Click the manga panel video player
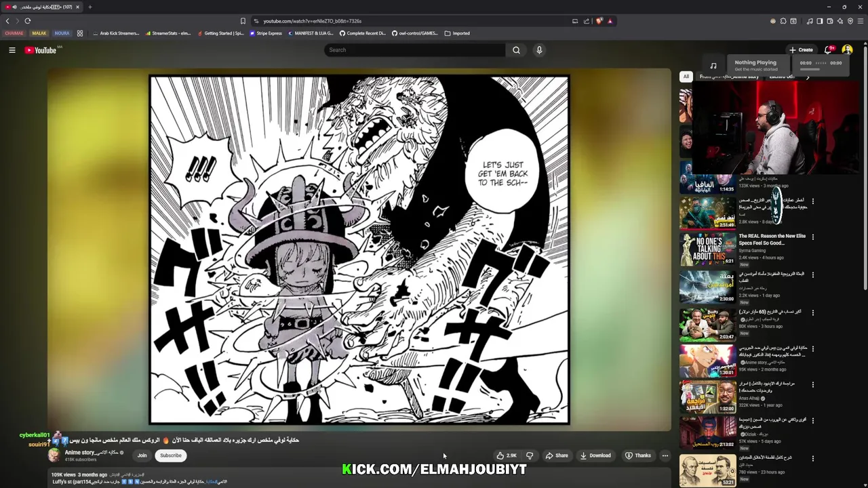Screen dimensions: 868x488 click(x=359, y=249)
